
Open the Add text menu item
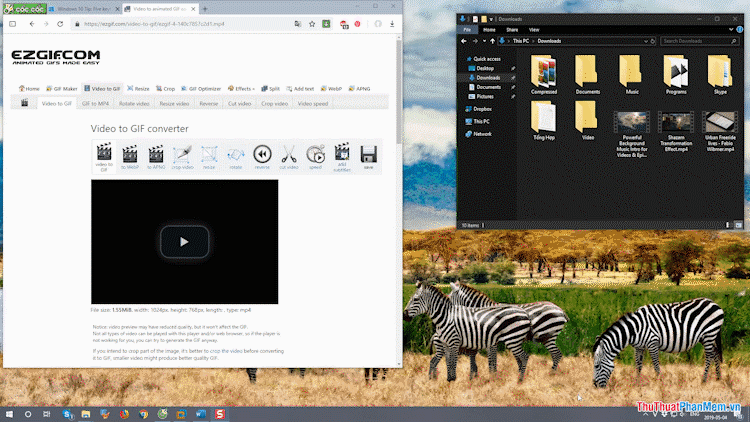tap(300, 89)
